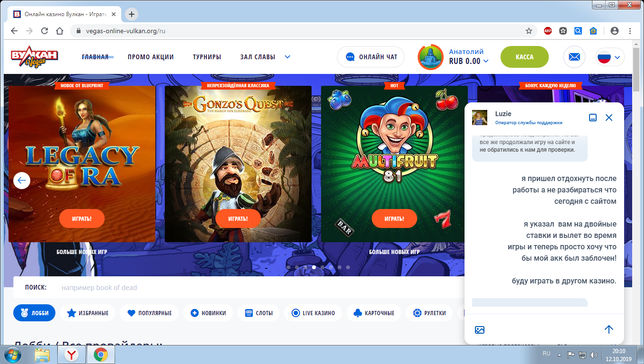Click the green Касса button

pyautogui.click(x=525, y=57)
